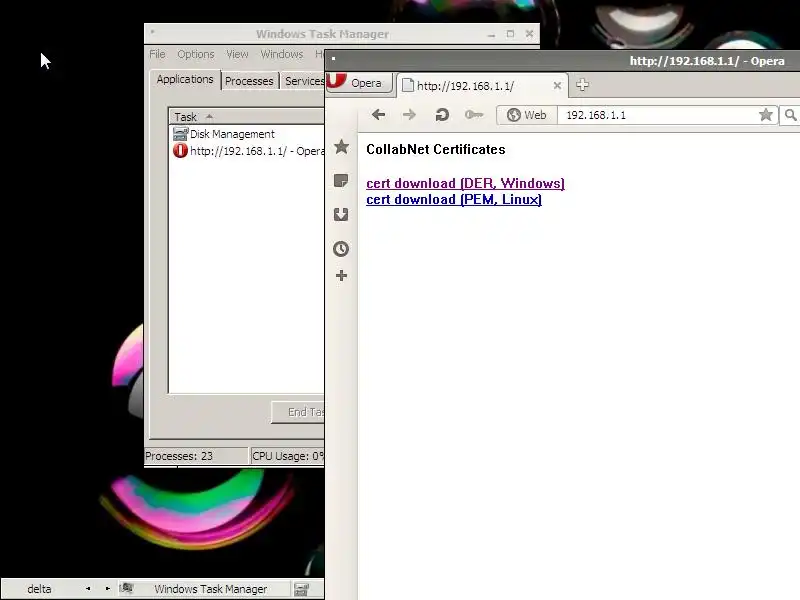800x600 pixels.
Task: Click Processes: 23 status text
Action: point(179,456)
